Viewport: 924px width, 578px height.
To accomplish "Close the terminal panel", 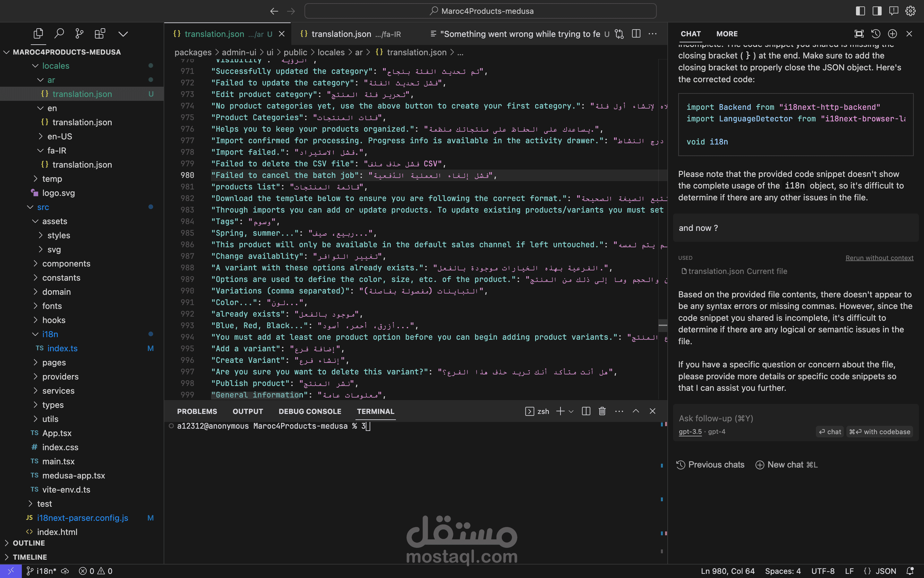I will [653, 411].
